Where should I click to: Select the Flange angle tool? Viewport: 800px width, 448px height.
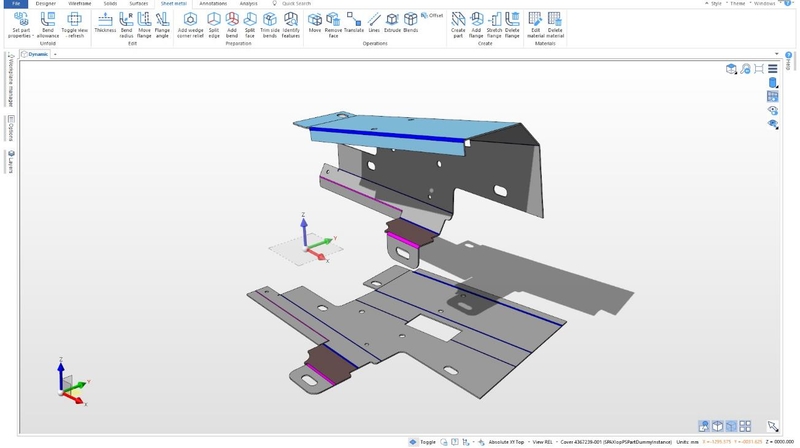click(x=162, y=25)
